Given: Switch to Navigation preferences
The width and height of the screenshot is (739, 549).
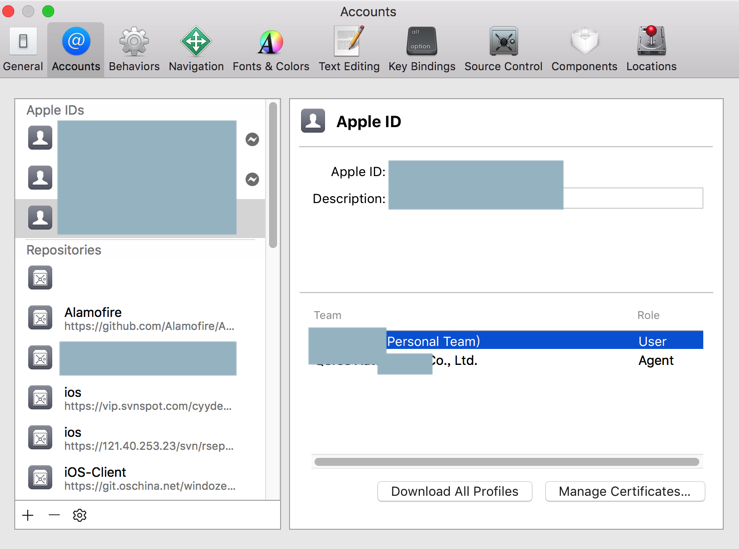Looking at the screenshot, I should 196,49.
